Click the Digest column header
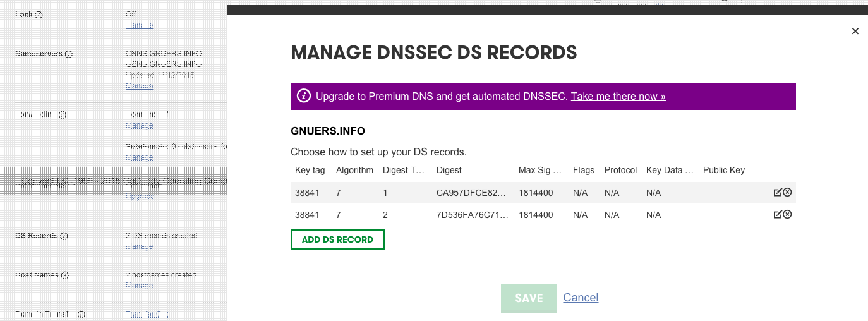The height and width of the screenshot is (321, 868). pyautogui.click(x=449, y=170)
